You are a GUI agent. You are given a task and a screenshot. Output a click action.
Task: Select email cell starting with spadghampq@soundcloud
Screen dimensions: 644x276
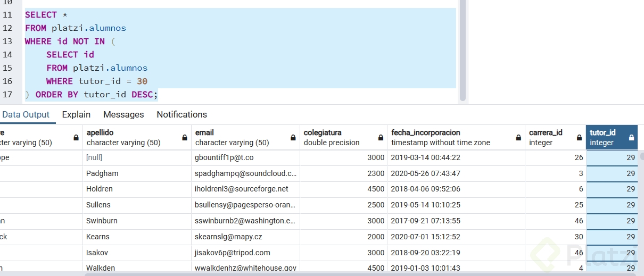(246, 173)
